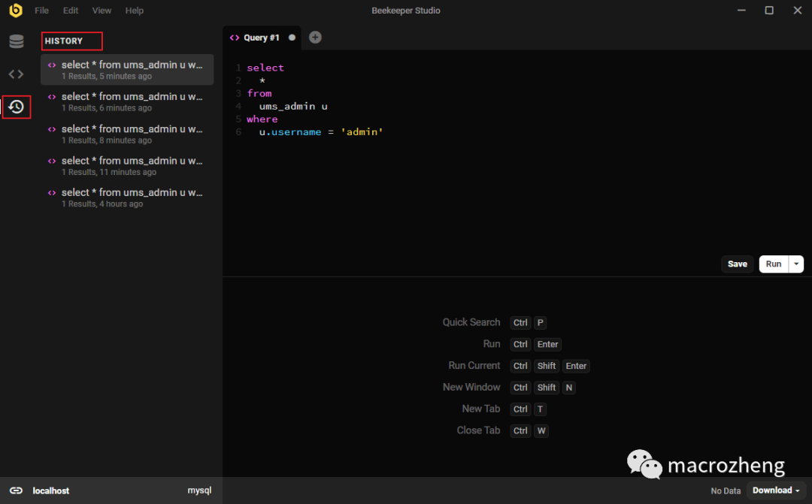Open the history clock sidebar icon
The image size is (812, 504).
coord(16,107)
